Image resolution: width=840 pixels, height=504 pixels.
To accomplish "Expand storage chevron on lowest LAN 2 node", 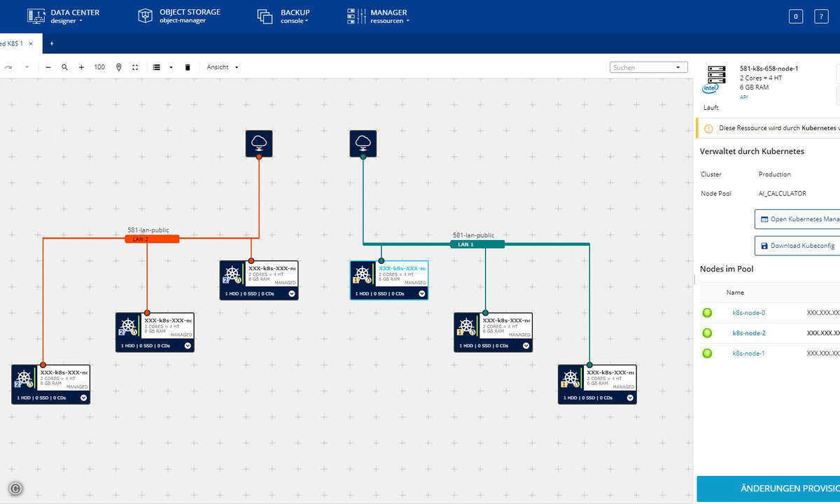I will pos(83,398).
